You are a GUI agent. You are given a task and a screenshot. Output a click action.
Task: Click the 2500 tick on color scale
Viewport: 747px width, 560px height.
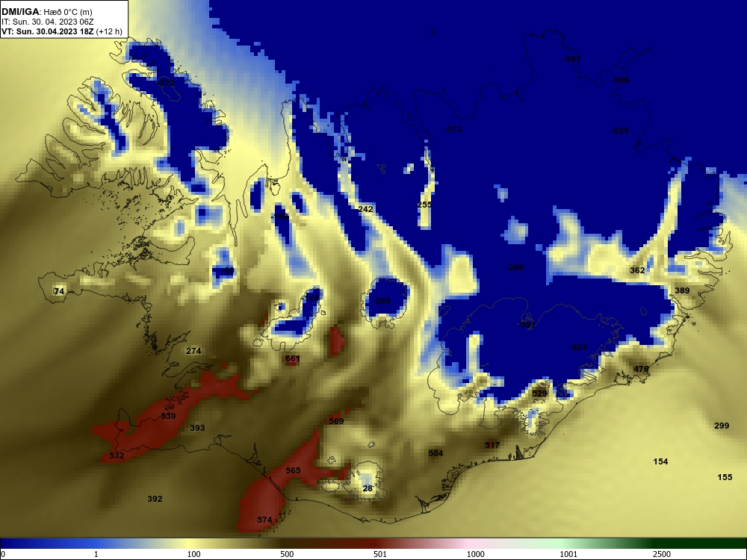point(662,554)
